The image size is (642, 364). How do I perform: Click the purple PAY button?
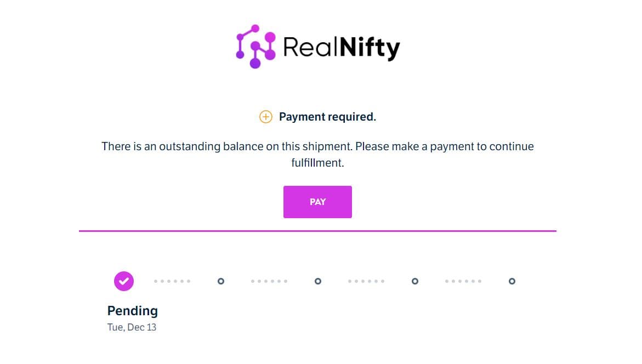coord(317,202)
